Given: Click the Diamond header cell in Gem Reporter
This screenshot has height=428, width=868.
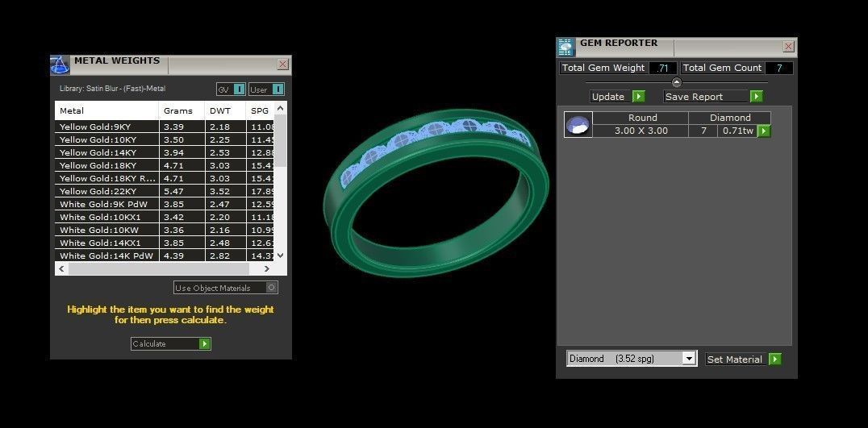Looking at the screenshot, I should tap(730, 118).
